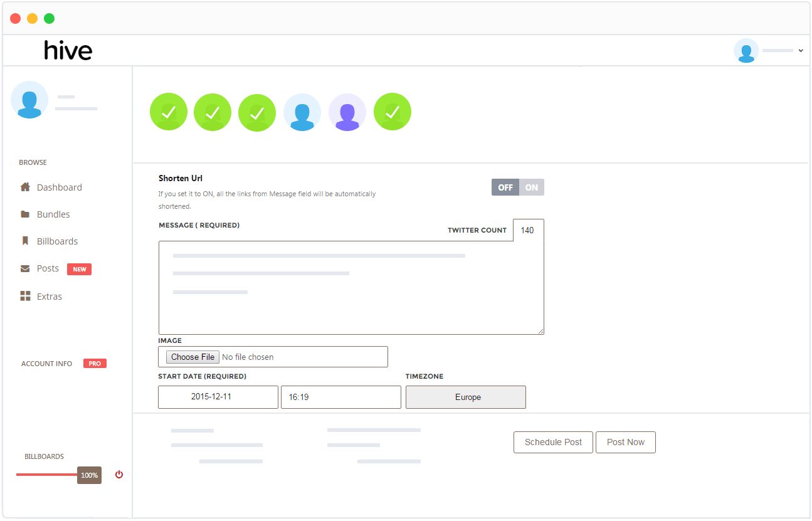812x521 pixels.
Task: Select the purple user account avatar
Action: click(x=347, y=111)
